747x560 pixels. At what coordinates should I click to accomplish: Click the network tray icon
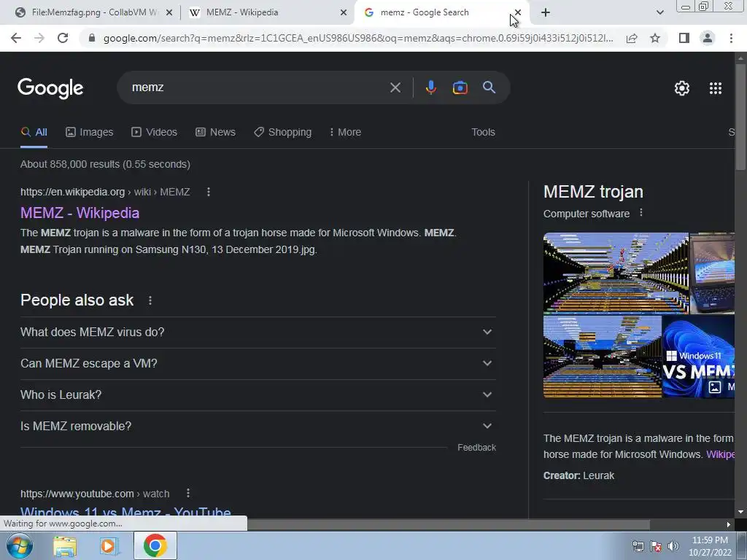click(x=638, y=546)
